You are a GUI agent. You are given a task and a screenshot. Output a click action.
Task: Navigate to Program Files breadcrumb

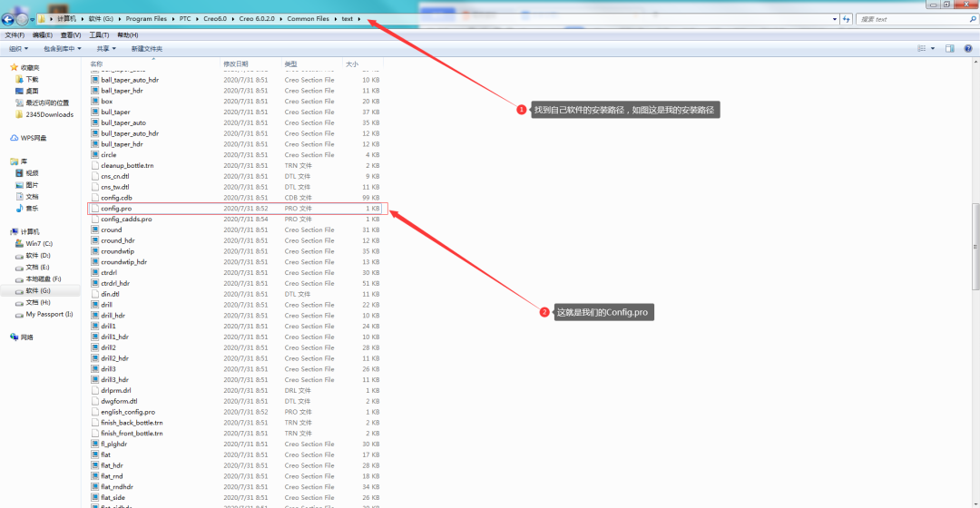(x=146, y=19)
